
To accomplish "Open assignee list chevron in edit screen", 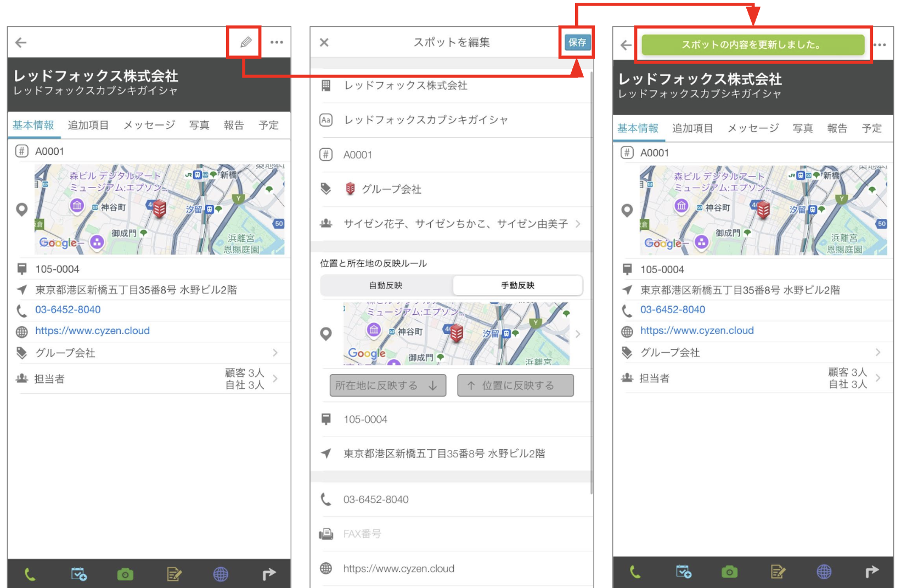I will (x=578, y=224).
